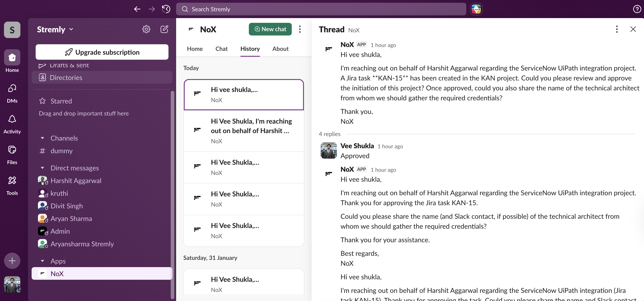Switch to the Chat tab
Screen dimensions: 644x301
click(221, 49)
